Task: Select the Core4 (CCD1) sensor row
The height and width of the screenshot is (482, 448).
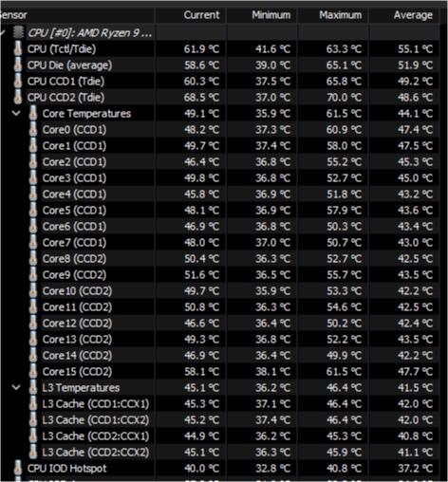Action: [220, 195]
